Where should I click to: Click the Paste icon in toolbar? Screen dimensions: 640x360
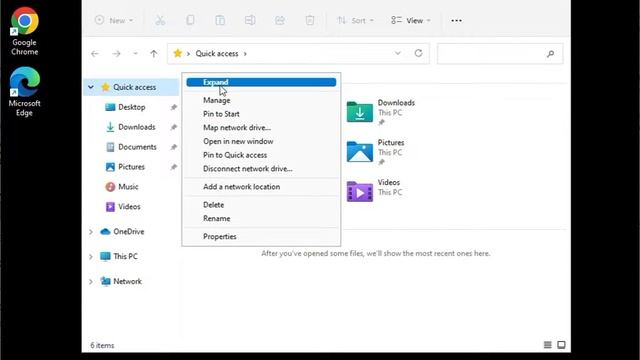point(220,20)
